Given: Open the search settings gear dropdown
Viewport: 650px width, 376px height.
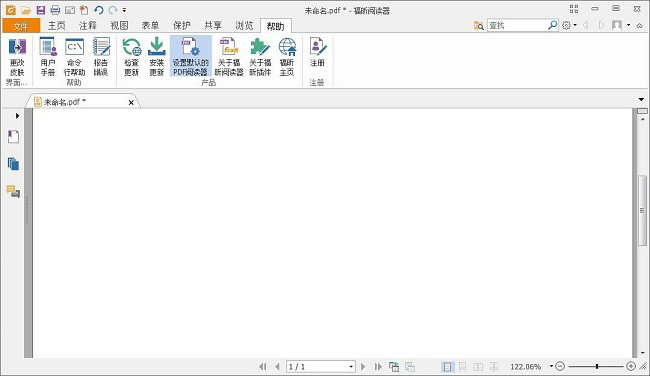Looking at the screenshot, I should (569, 25).
